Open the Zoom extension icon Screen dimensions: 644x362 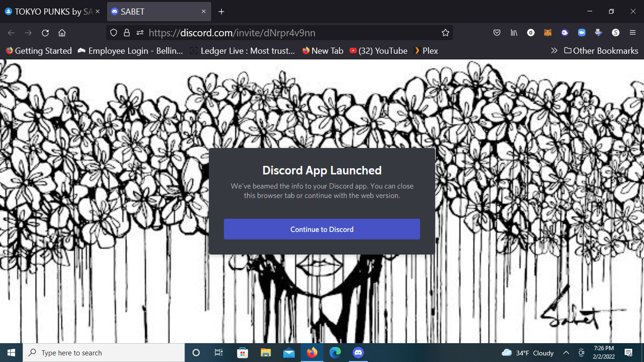pyautogui.click(x=582, y=33)
